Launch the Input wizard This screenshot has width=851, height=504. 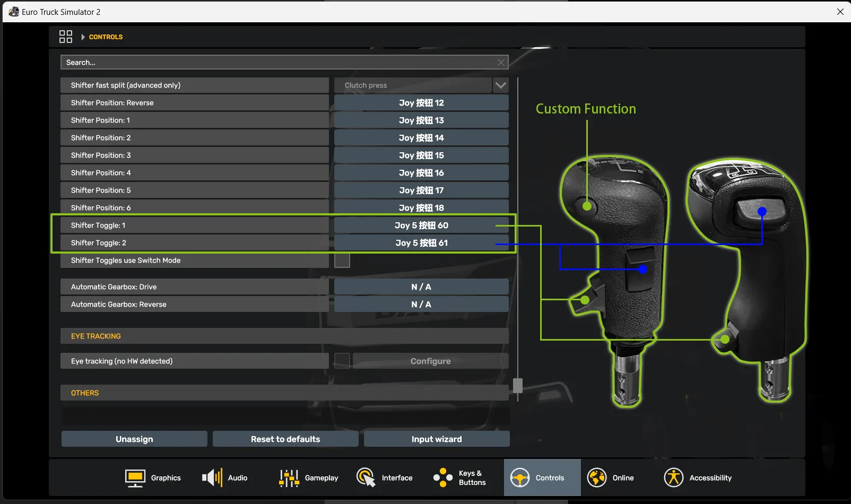click(x=437, y=439)
